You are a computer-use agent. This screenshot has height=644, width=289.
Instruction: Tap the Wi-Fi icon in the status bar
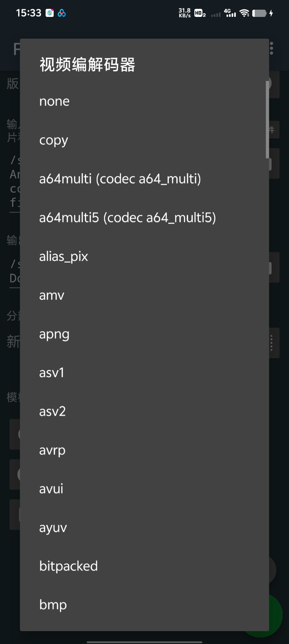click(x=244, y=13)
